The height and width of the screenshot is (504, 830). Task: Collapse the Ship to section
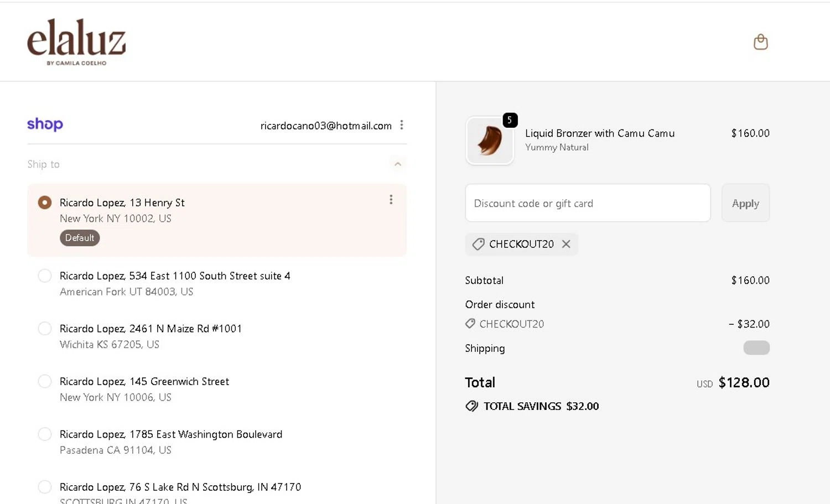click(397, 164)
